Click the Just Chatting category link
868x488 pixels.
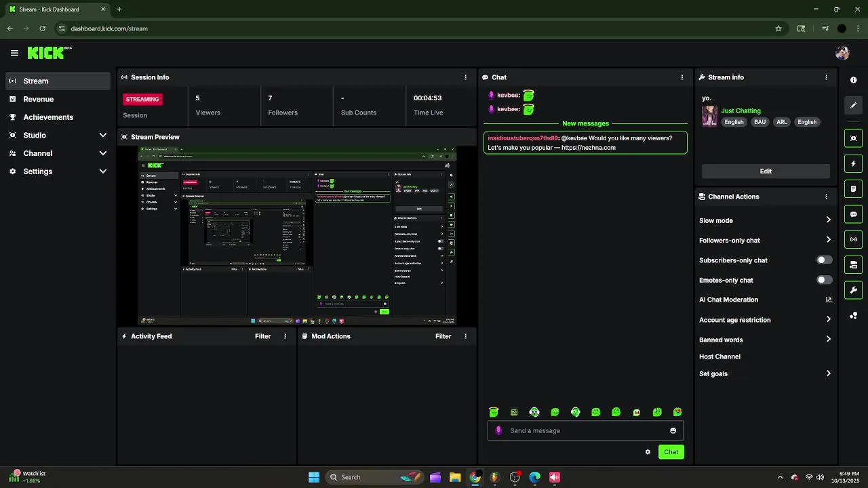click(x=741, y=110)
